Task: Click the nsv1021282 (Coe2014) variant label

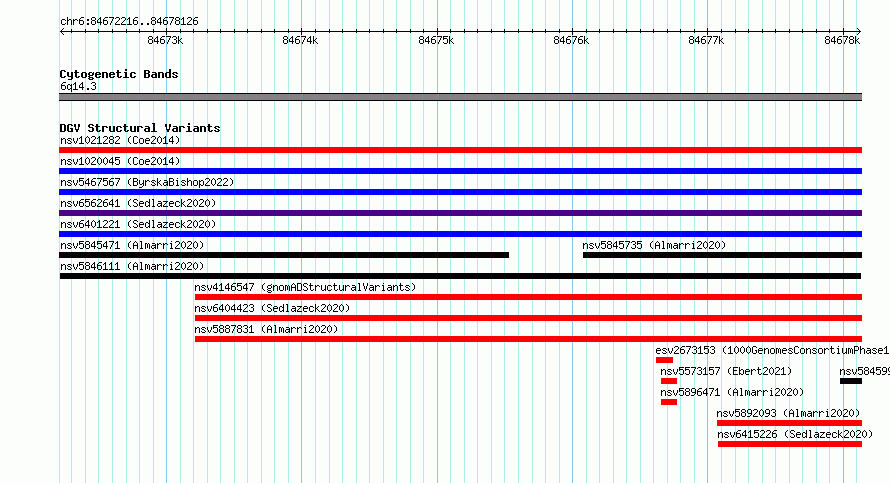Action: 120,140
